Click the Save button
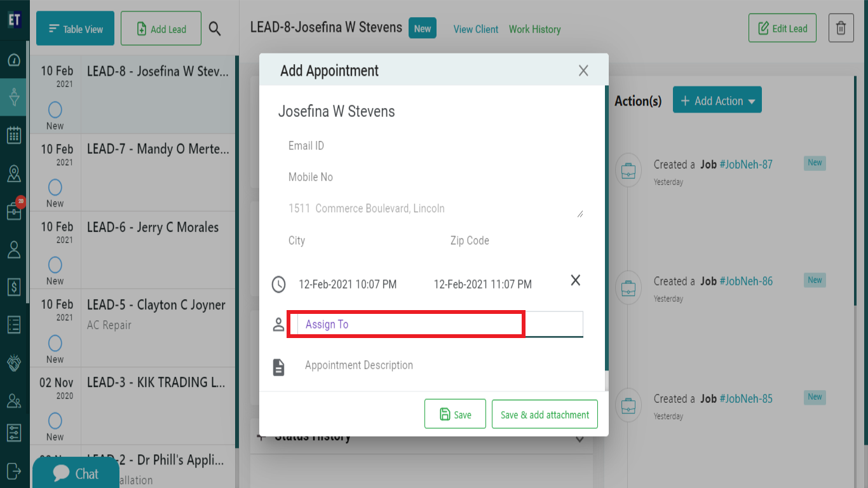 [x=455, y=414]
